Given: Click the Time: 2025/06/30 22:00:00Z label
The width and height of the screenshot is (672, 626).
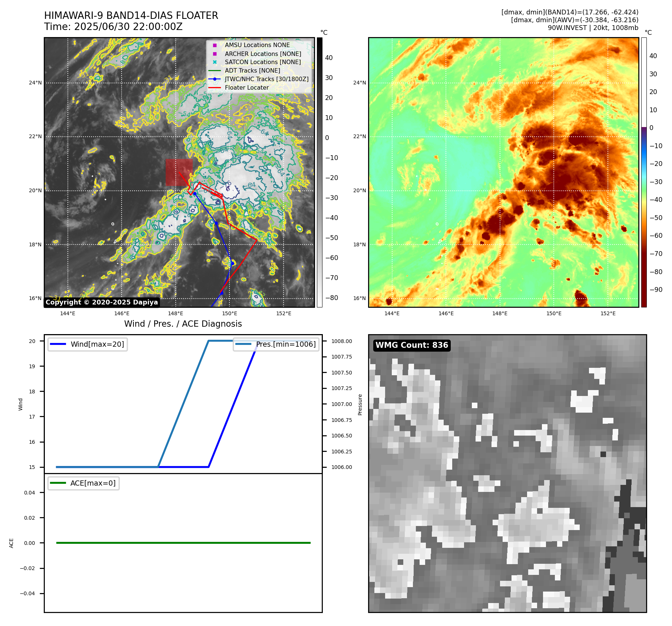Looking at the screenshot, I should coord(113,27).
